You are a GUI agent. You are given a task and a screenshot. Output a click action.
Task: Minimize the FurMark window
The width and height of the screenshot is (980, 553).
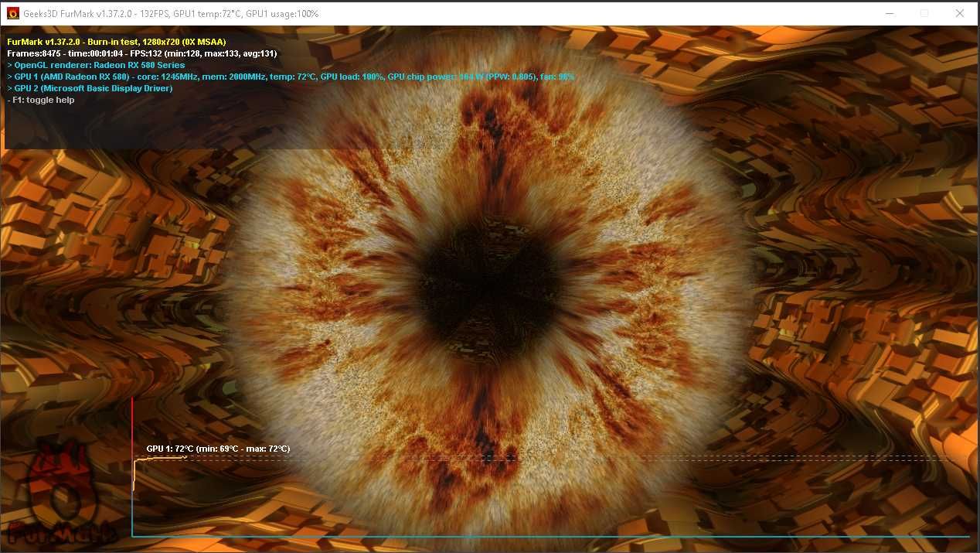[x=888, y=13]
